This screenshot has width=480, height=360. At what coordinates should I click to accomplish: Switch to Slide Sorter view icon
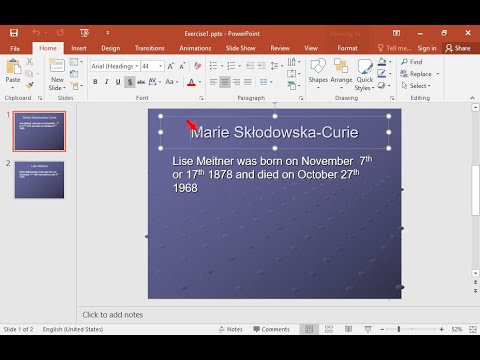click(x=329, y=329)
